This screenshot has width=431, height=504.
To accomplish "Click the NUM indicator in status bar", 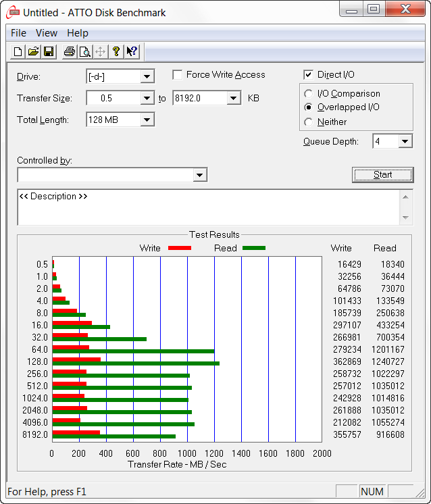I will point(372,491).
